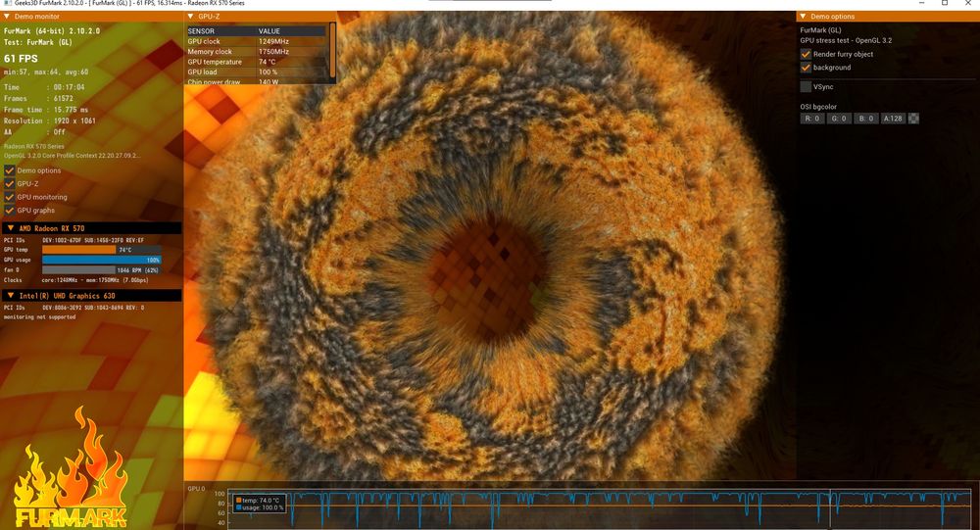Collapse the Demo options panel triangle
Screen dimensions: 980x530
(803, 17)
